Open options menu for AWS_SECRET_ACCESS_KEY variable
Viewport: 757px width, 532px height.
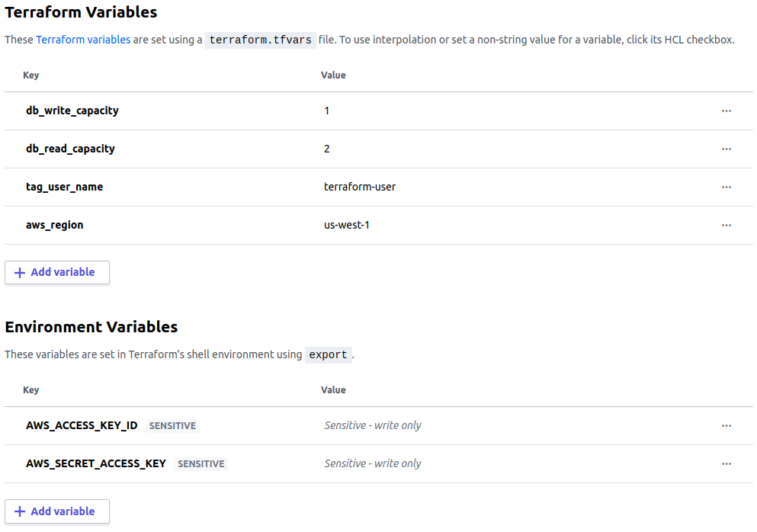coord(726,463)
